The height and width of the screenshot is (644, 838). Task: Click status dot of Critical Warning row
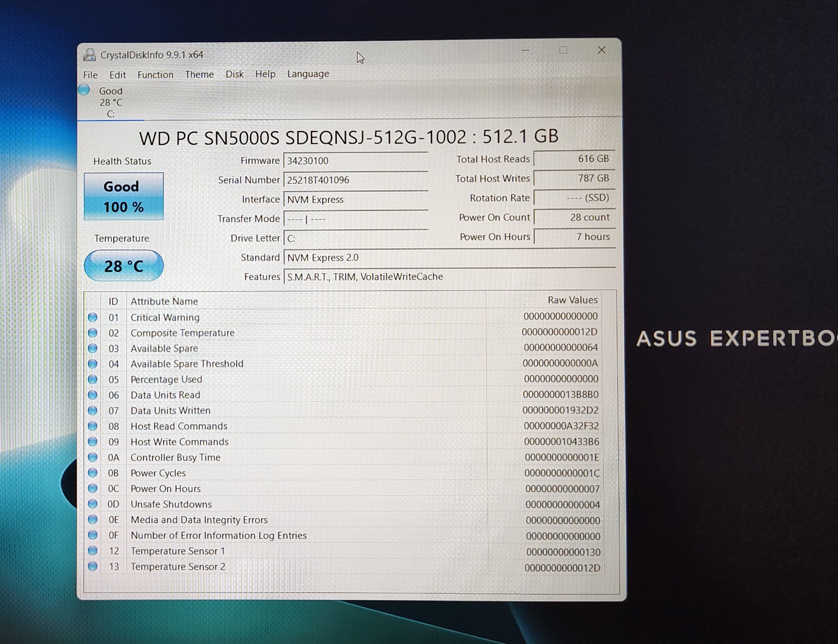(93, 317)
